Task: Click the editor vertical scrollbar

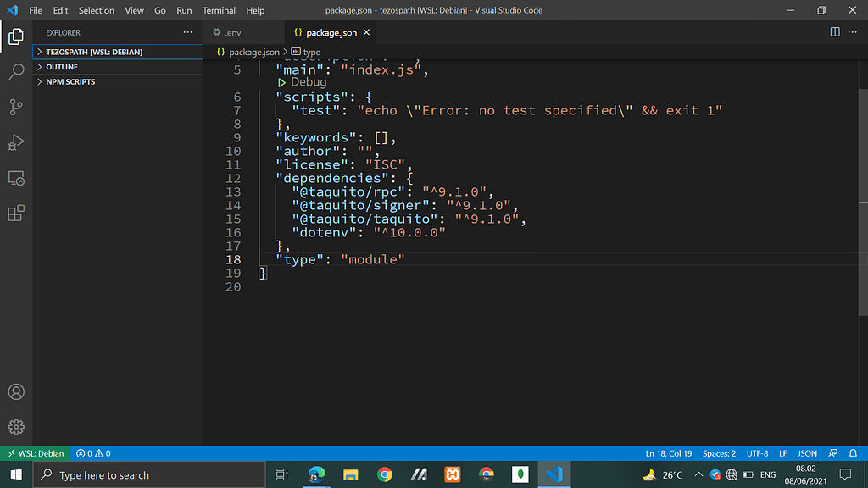Action: [864, 202]
